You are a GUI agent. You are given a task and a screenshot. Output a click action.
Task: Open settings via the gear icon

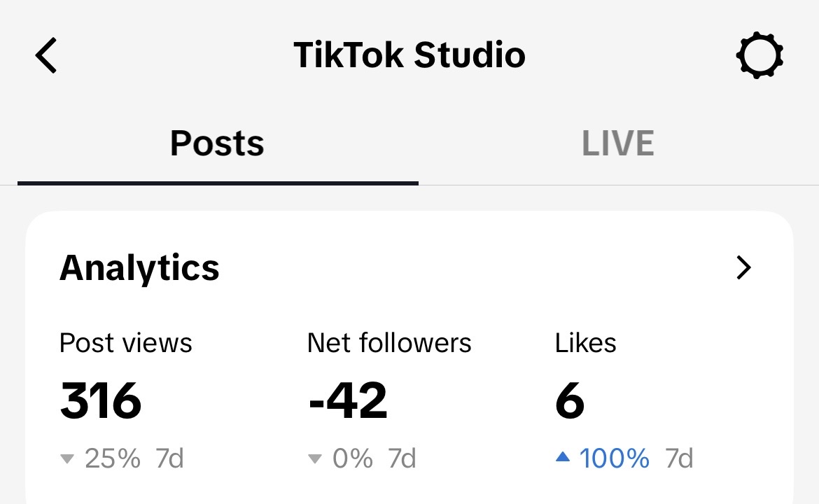coord(759,56)
